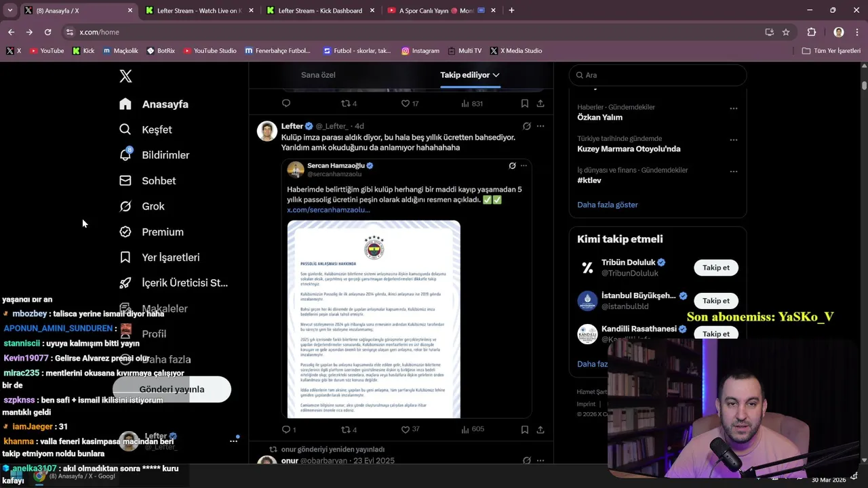Open x.com/sercanhamzaolu link in quote
Screen dimensions: 868x488
pyautogui.click(x=328, y=210)
